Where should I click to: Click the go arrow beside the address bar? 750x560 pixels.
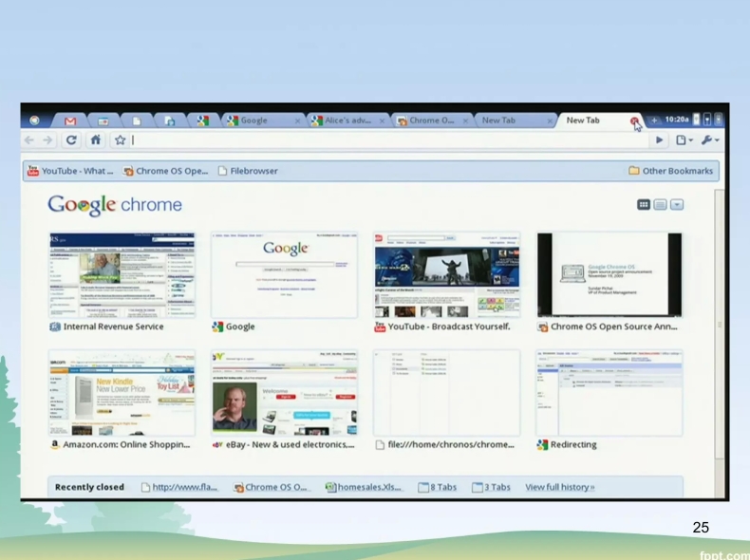point(661,140)
